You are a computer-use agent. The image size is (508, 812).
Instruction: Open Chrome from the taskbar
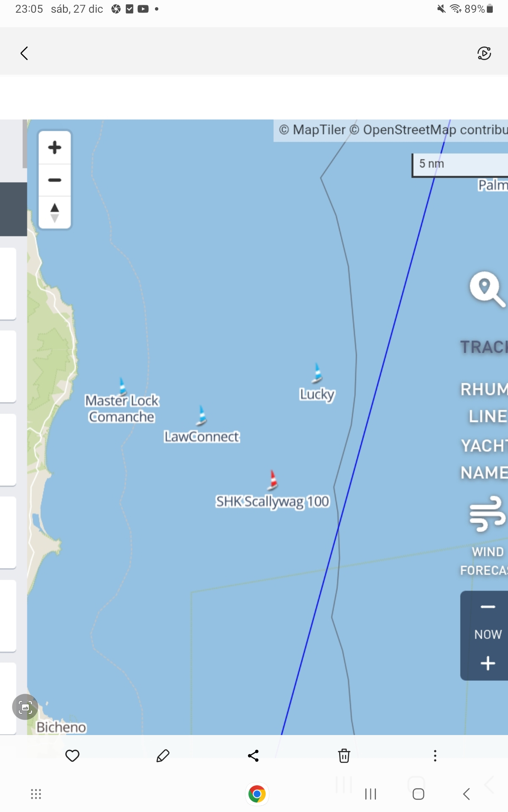coord(257,794)
